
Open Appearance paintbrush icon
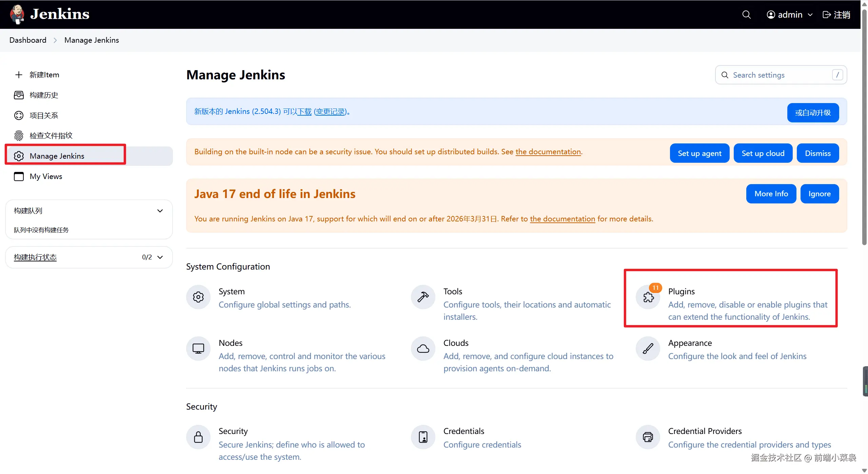point(648,349)
